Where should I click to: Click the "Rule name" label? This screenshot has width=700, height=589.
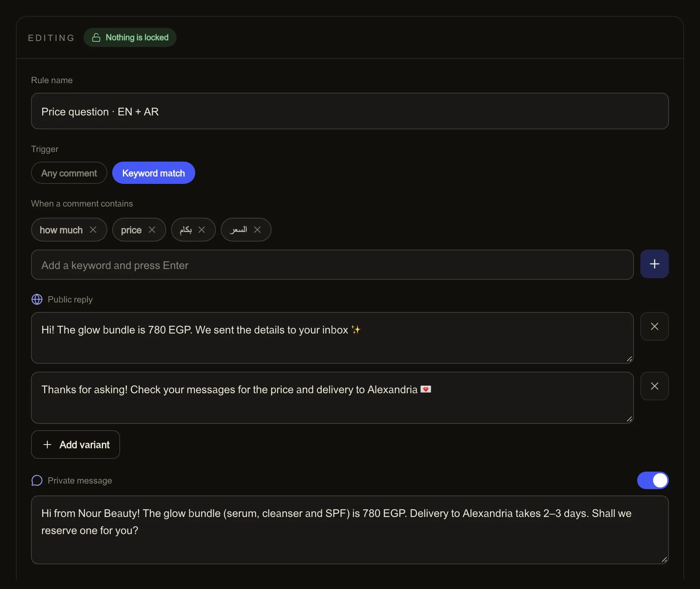tap(52, 80)
